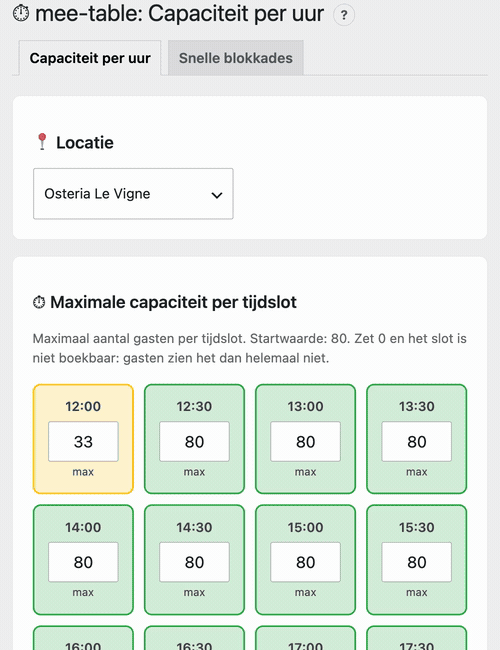
Task: Open the help question mark icon
Action: click(x=344, y=15)
